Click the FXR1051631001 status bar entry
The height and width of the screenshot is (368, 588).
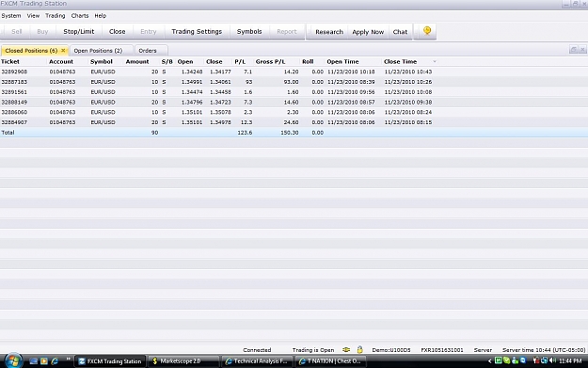(442, 350)
